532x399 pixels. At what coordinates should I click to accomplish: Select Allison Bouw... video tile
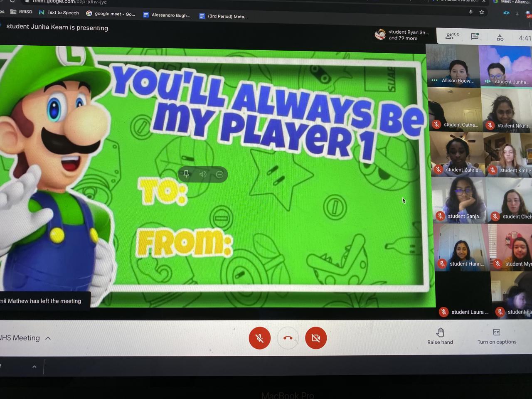point(453,65)
